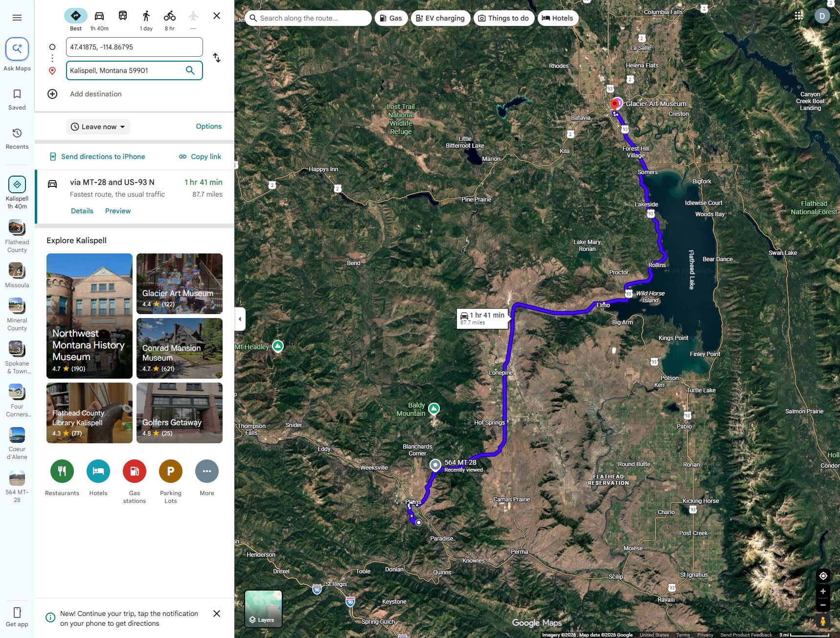
Task: Open Google account avatar D
Action: click(822, 16)
